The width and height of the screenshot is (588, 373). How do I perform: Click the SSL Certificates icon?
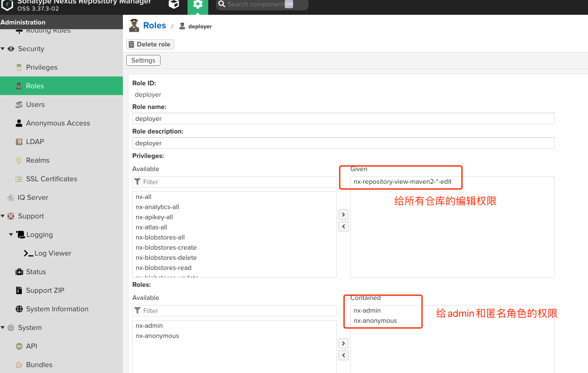click(x=19, y=179)
